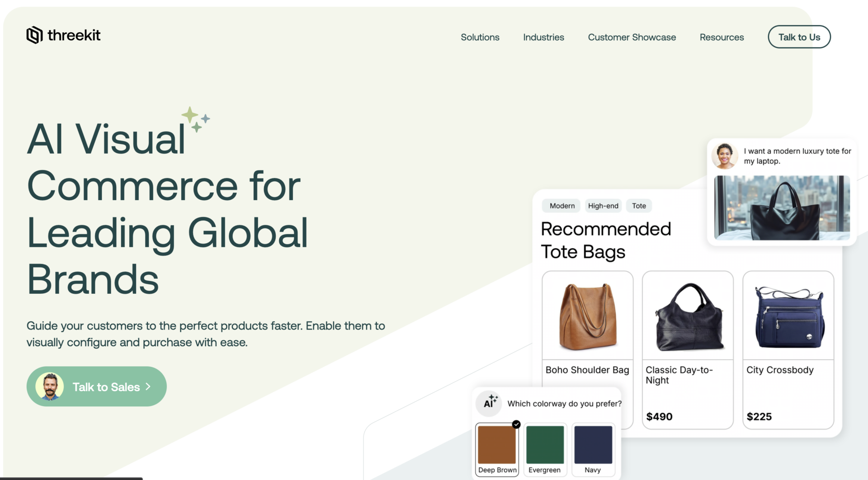Image resolution: width=868 pixels, height=480 pixels.
Task: Click the Modern tag chip
Action: (x=562, y=206)
